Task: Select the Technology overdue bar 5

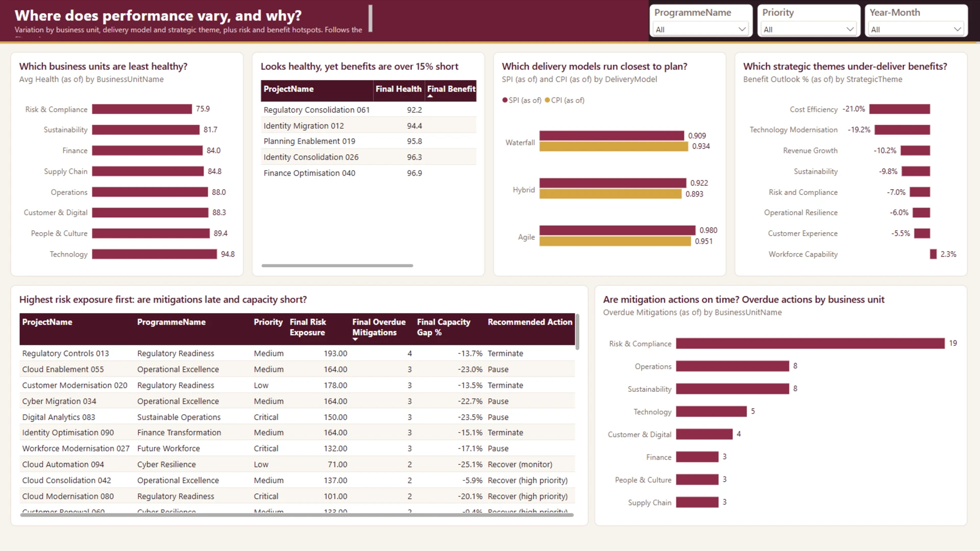Action: 712,411
